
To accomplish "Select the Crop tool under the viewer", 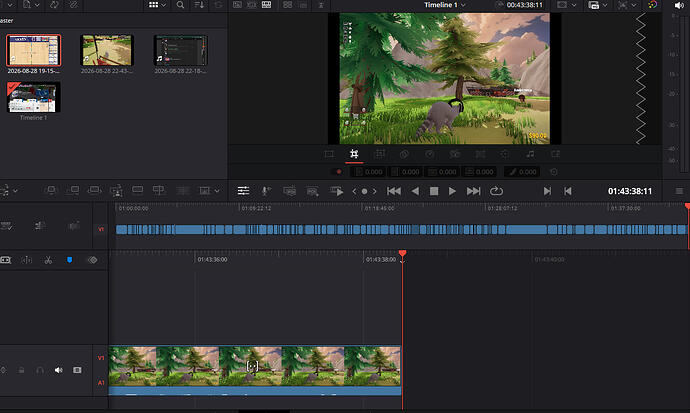I will tap(354, 154).
